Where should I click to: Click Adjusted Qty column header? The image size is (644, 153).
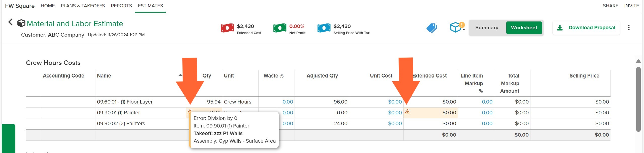click(322, 76)
